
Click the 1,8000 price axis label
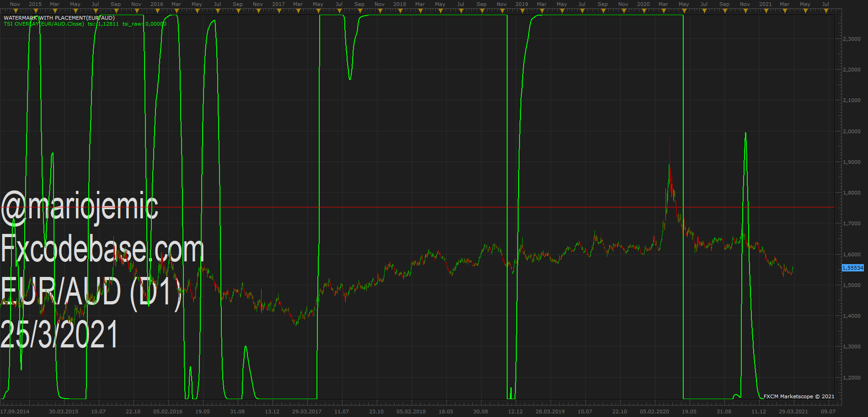[x=852, y=193]
